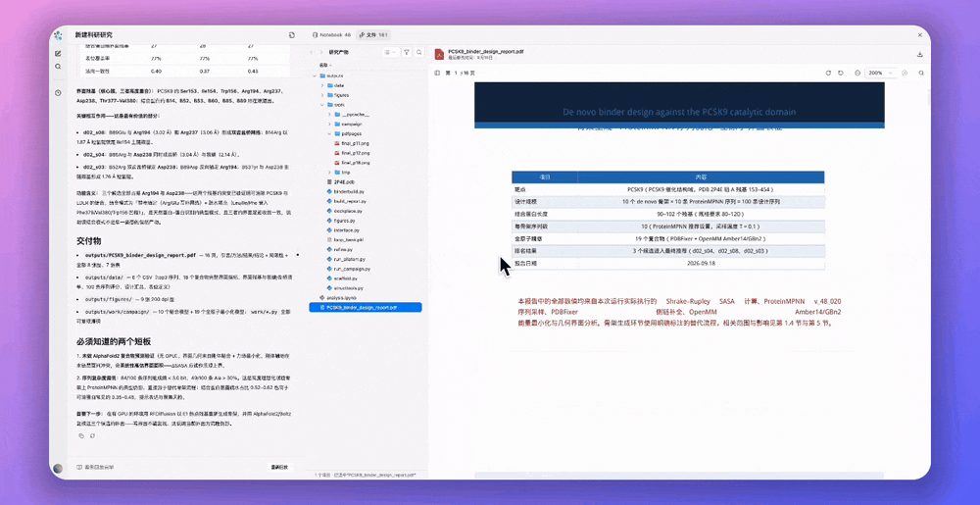Open scaffold.py file
The height and width of the screenshot is (505, 980).
pos(342,278)
